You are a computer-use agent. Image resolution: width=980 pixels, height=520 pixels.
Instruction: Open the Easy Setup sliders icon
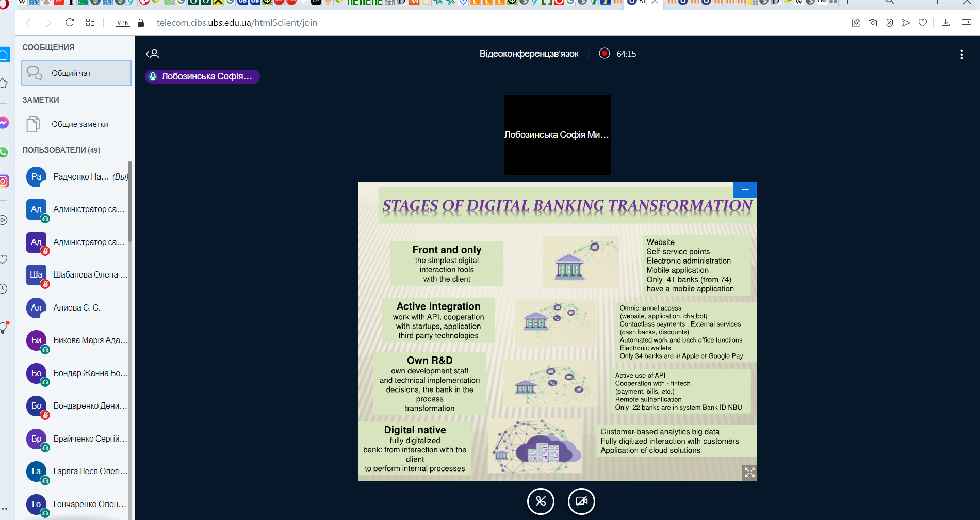[x=967, y=22]
